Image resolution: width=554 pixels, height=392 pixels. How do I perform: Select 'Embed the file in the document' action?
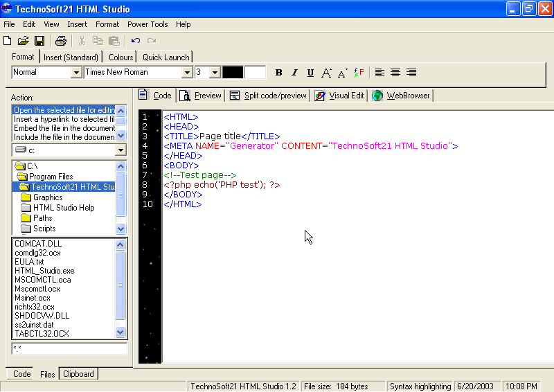(x=64, y=128)
